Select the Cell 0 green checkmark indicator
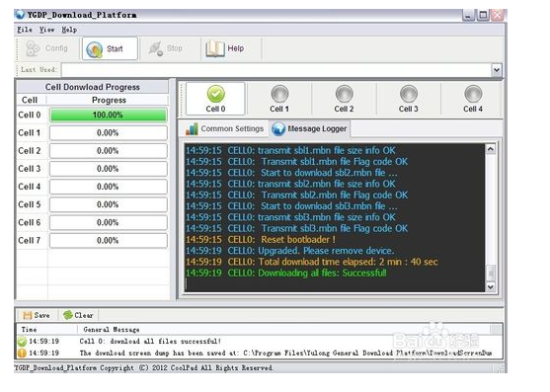 [x=215, y=94]
